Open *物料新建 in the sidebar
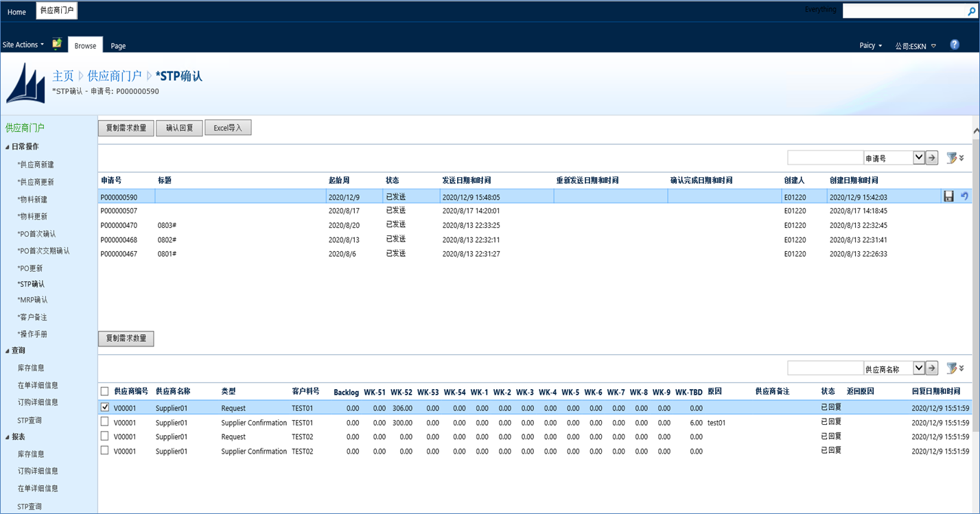980x514 pixels. click(x=32, y=199)
